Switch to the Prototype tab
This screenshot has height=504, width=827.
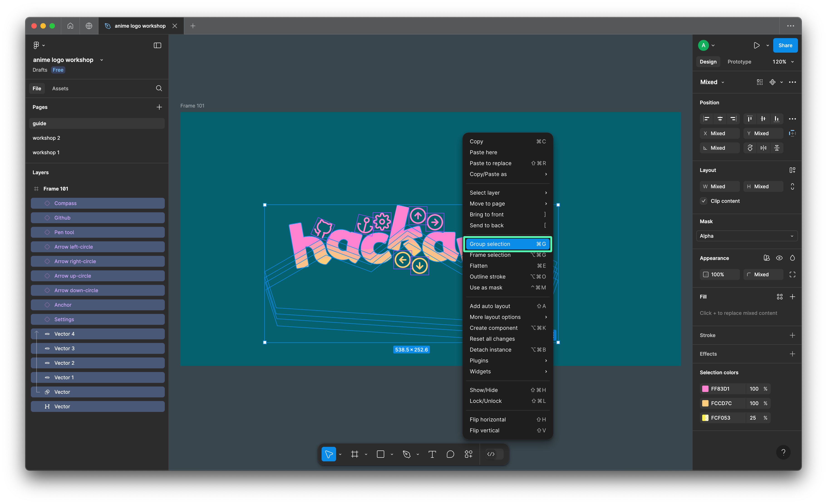[739, 62]
